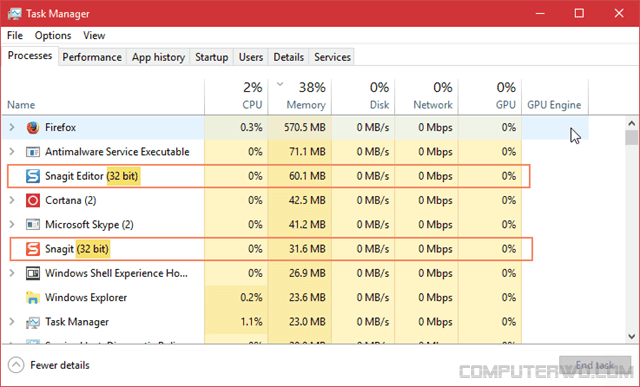The width and height of the screenshot is (640, 387).
Task: Click the 41.2 MB memory value
Action: coord(307,225)
